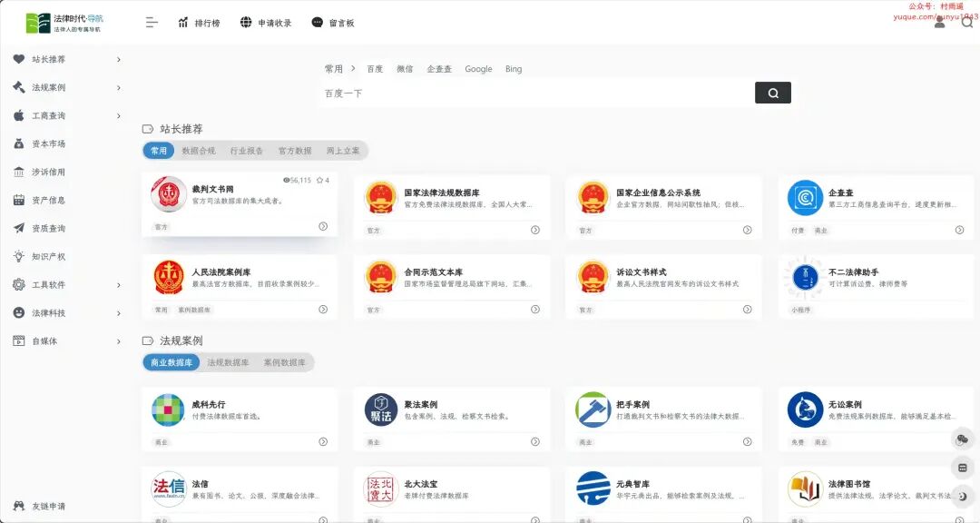Toggle the sidebar collapse menu icon
Screen dimensions: 980x523
coord(152,23)
